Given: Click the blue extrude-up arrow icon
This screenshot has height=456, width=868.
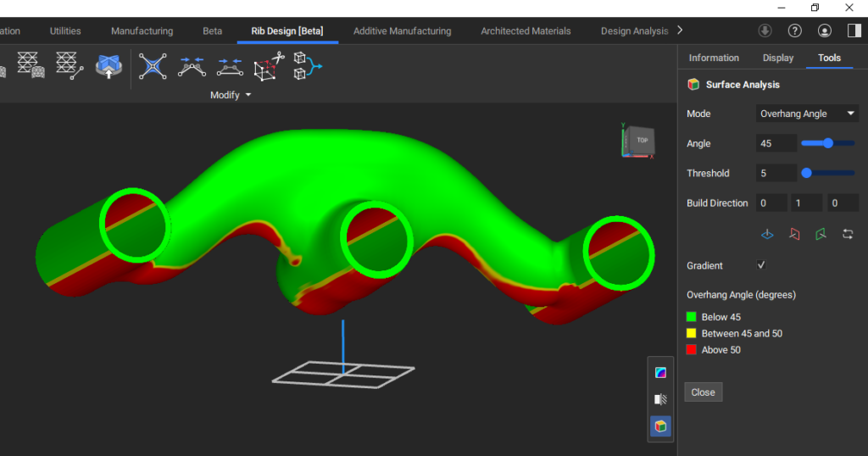Looking at the screenshot, I should pos(108,66).
